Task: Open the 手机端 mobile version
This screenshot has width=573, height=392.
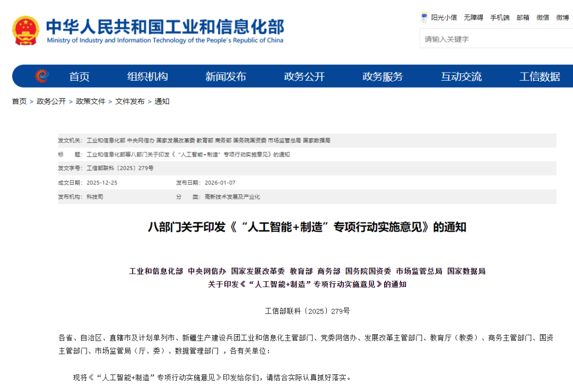Action: click(499, 17)
